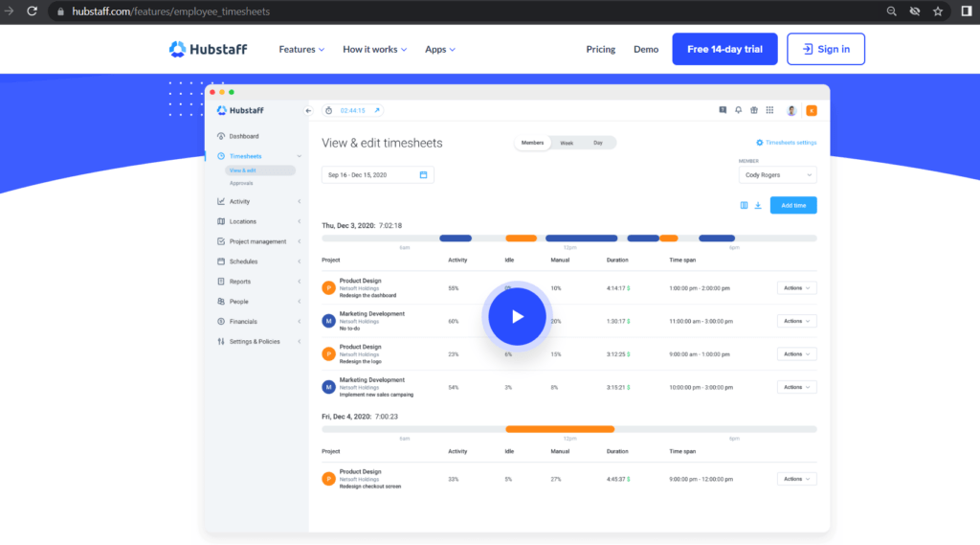This screenshot has height=545, width=980.
Task: Click the Add time button
Action: pos(793,205)
